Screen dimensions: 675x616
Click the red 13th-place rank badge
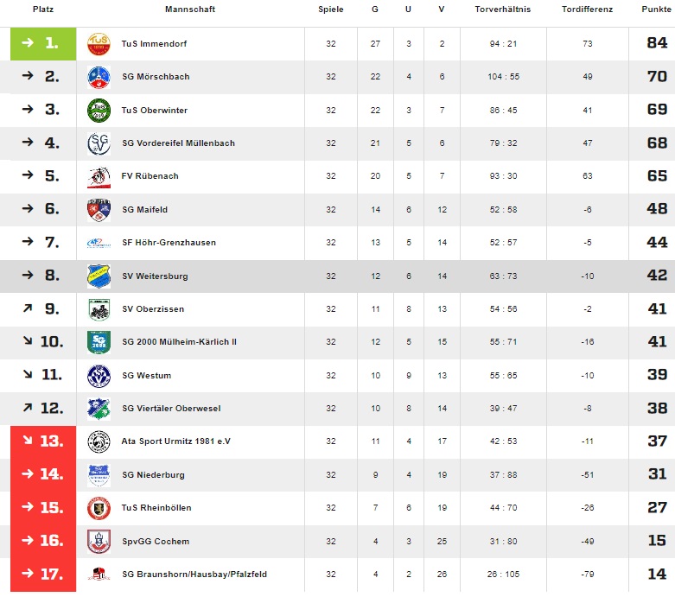pyautogui.click(x=43, y=441)
